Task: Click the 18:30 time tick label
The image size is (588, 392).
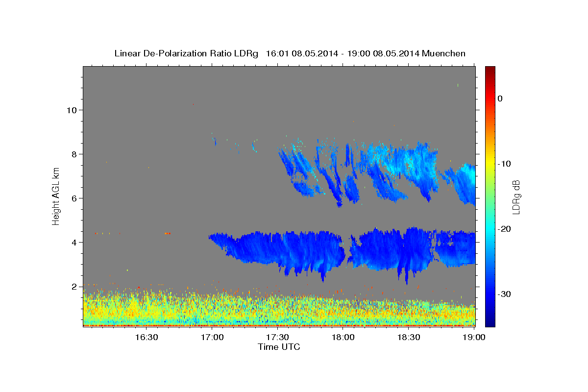Action: point(408,338)
